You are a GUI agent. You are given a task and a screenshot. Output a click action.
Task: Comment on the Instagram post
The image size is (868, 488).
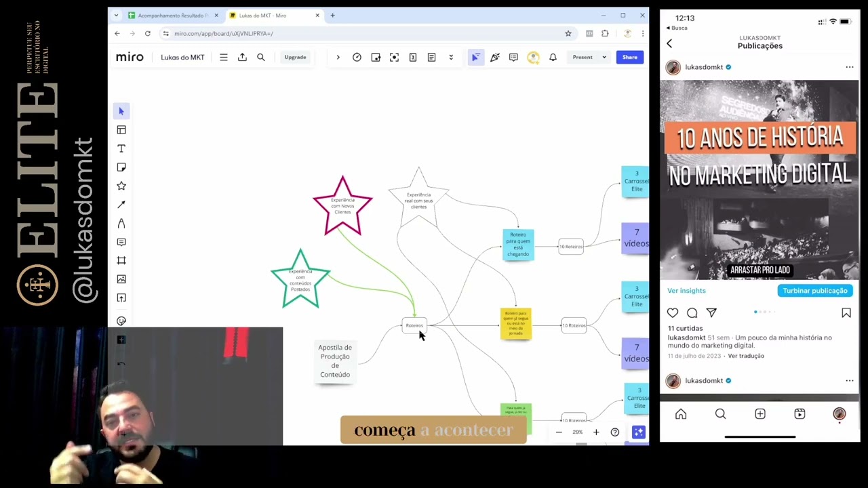click(x=692, y=313)
